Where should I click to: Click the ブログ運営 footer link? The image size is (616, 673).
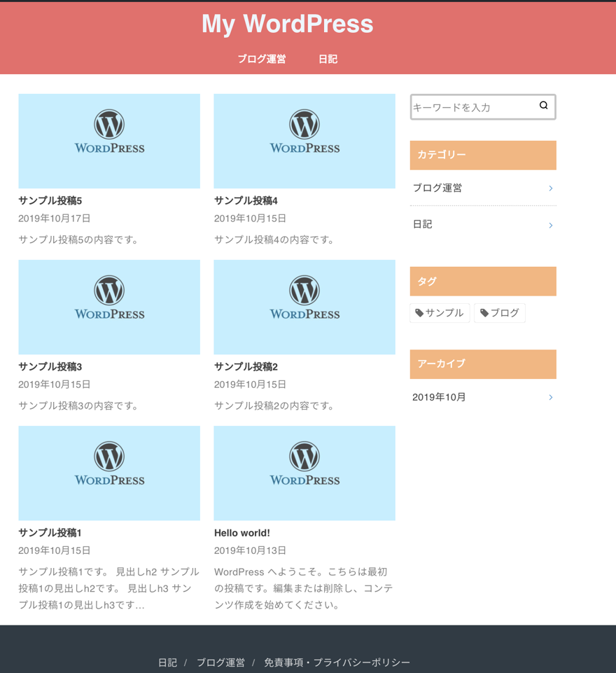(220, 662)
